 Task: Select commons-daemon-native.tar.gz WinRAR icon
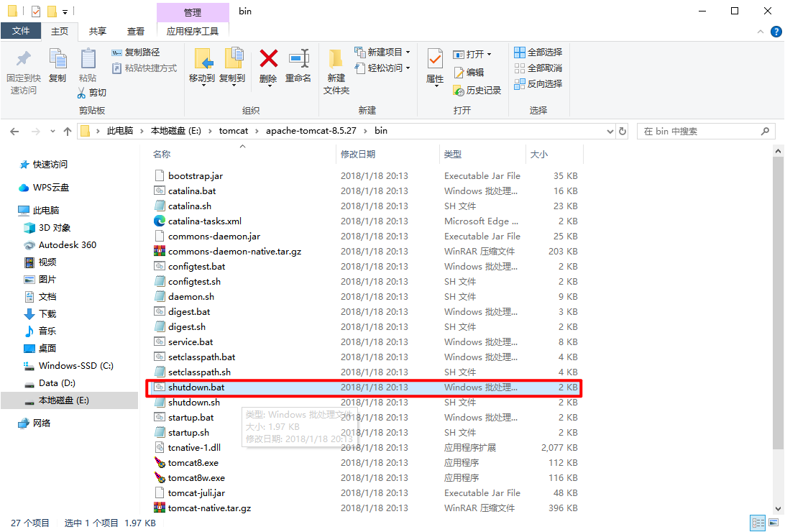159,251
